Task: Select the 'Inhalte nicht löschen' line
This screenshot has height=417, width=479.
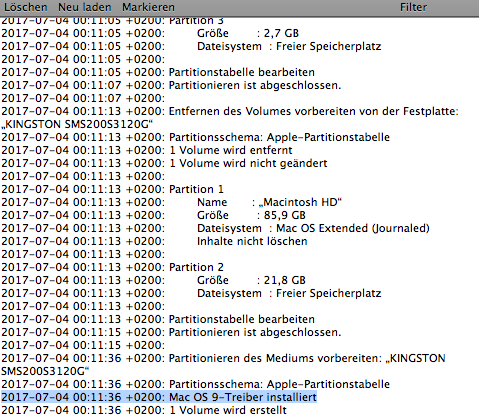Action: [154, 241]
